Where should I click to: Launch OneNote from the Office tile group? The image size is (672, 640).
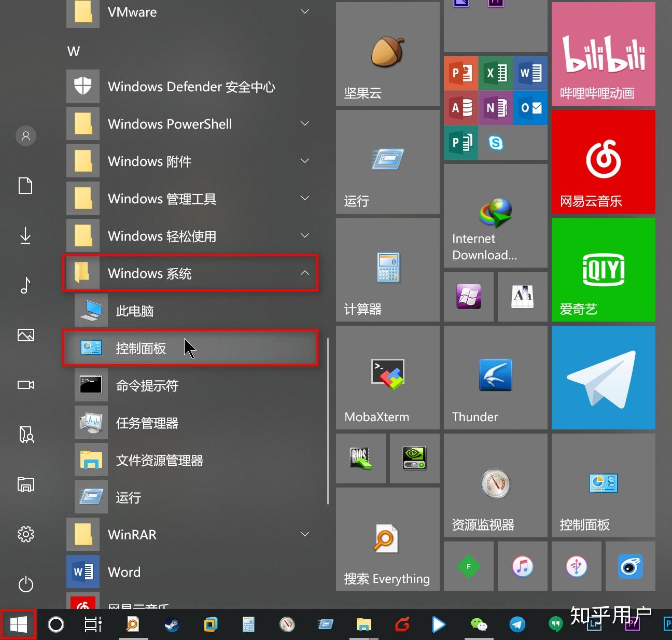click(495, 108)
